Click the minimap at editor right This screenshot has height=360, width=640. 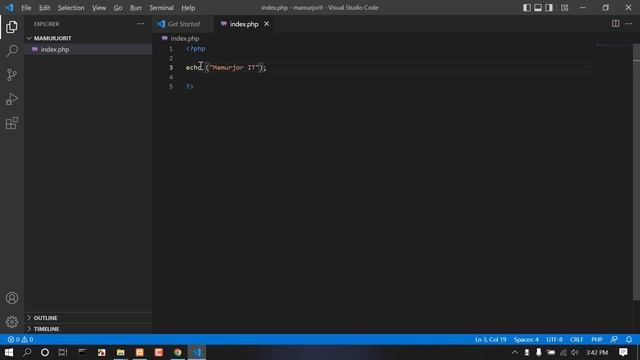613,45
